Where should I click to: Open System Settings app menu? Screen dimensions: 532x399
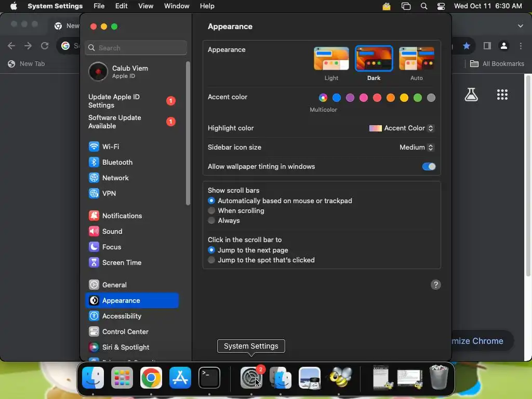[55, 6]
